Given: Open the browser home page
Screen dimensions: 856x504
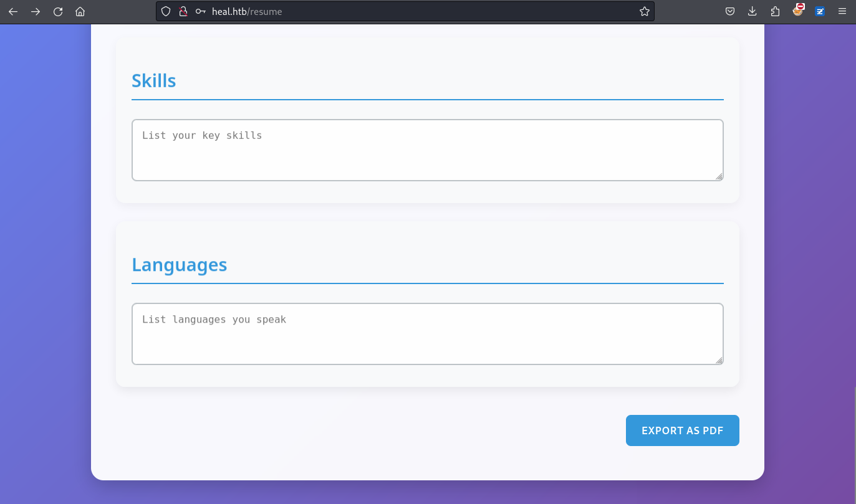Looking at the screenshot, I should [x=80, y=11].
